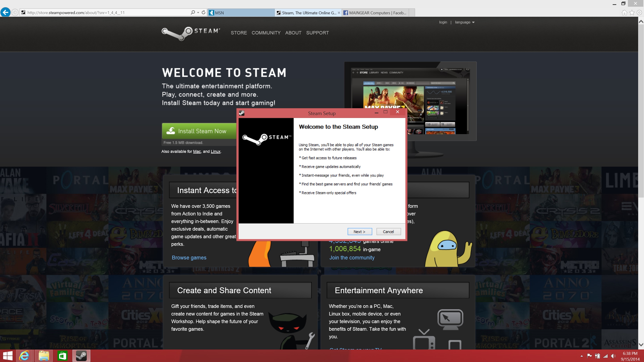Click the Steam logo in page header
This screenshot has width=644, height=362.
191,33
